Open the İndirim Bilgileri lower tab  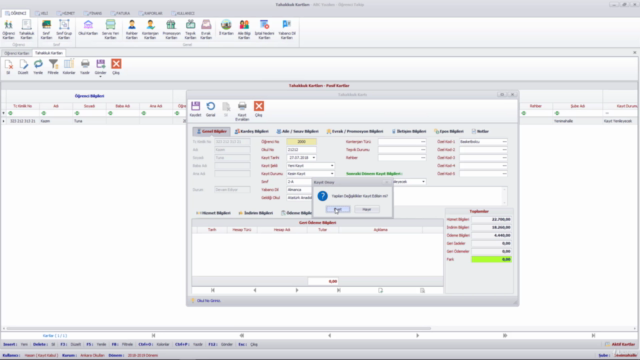pyautogui.click(x=256, y=213)
